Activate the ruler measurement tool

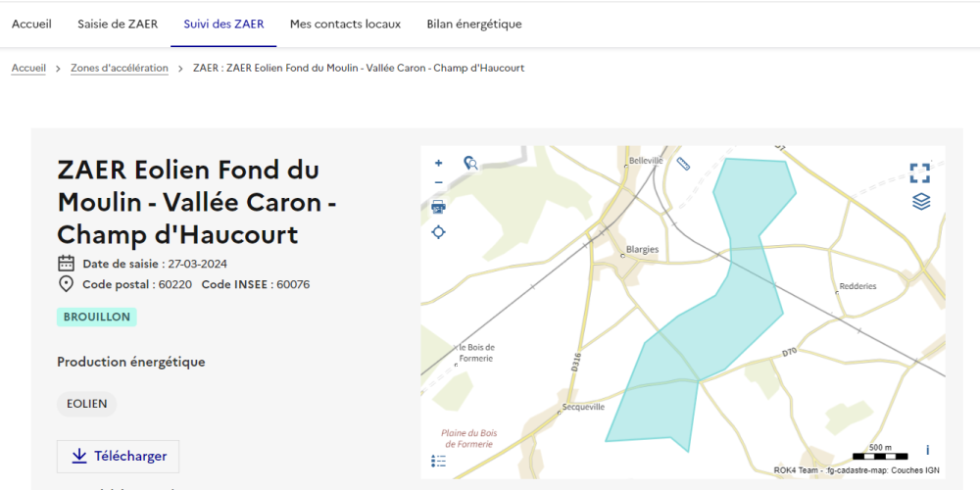click(x=683, y=165)
